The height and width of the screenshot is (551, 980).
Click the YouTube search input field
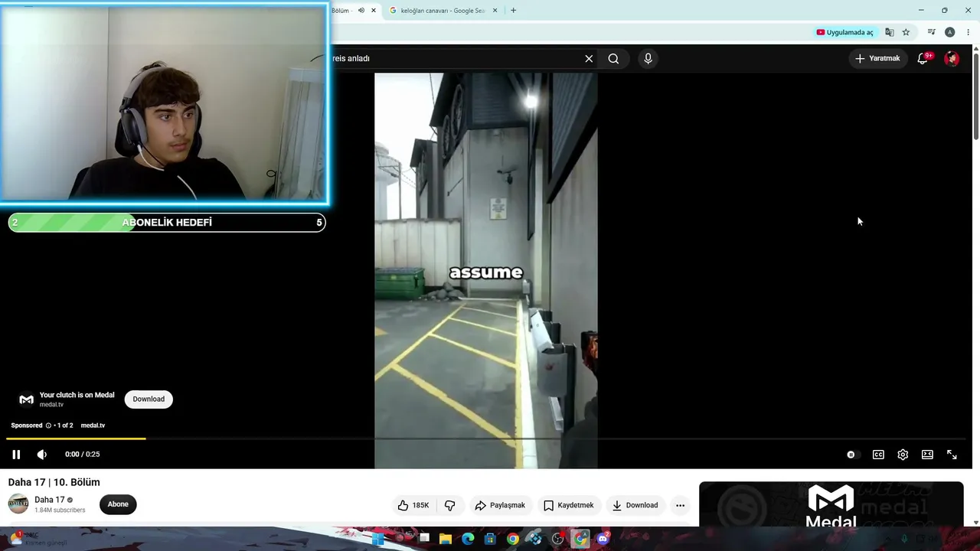pos(456,58)
